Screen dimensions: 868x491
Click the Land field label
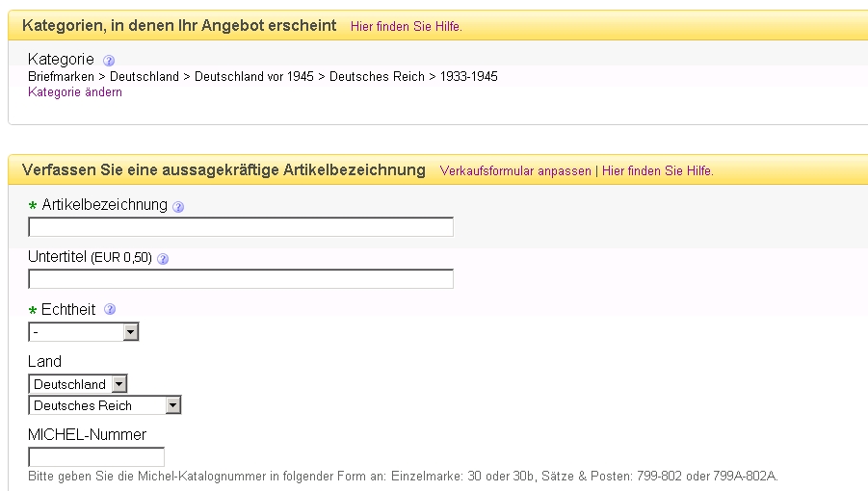[44, 362]
